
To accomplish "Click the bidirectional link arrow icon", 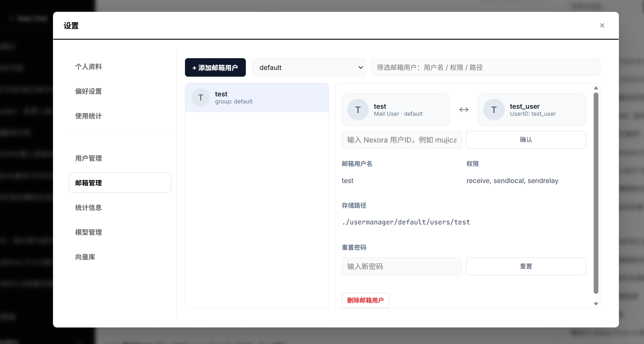I will (464, 110).
